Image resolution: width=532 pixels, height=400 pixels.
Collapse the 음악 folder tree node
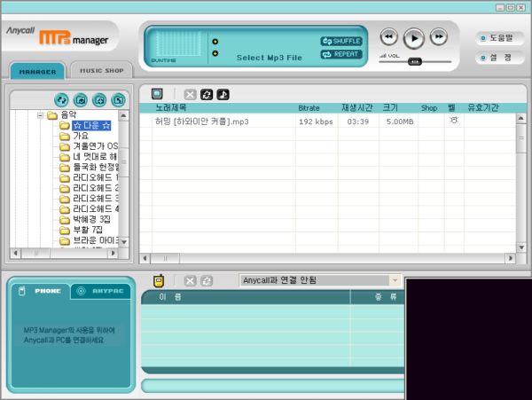coord(40,115)
